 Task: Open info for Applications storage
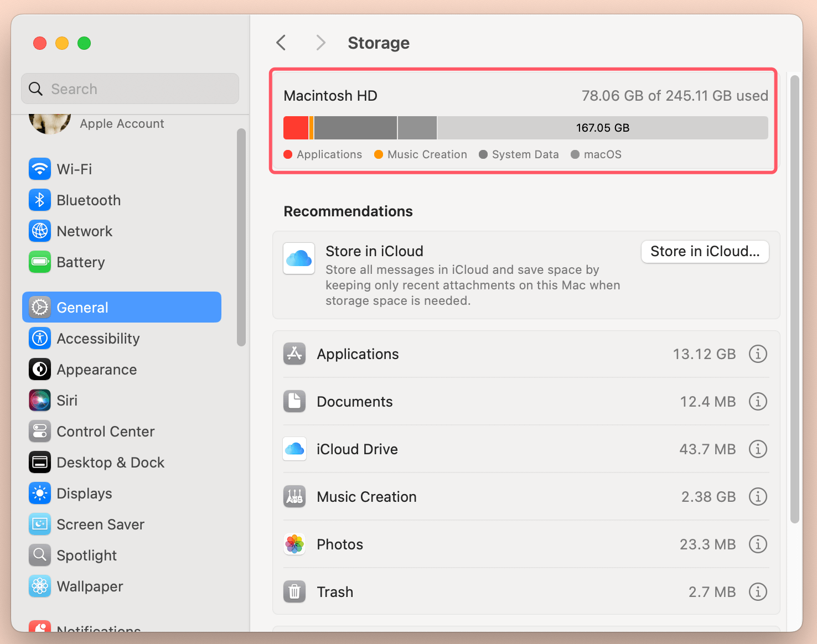click(758, 354)
